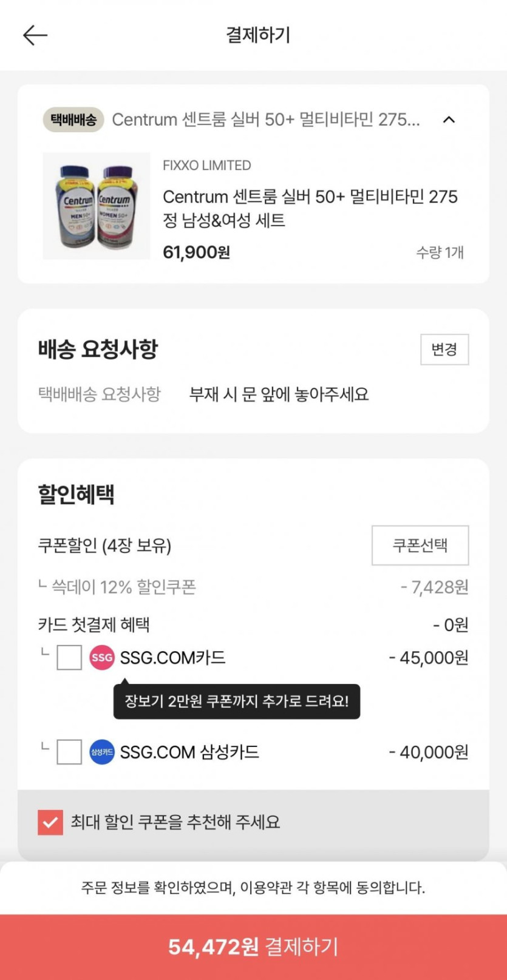Viewport: 507px width, 980px height.
Task: Click the blue 삼성카드 logo icon
Action: (102, 752)
